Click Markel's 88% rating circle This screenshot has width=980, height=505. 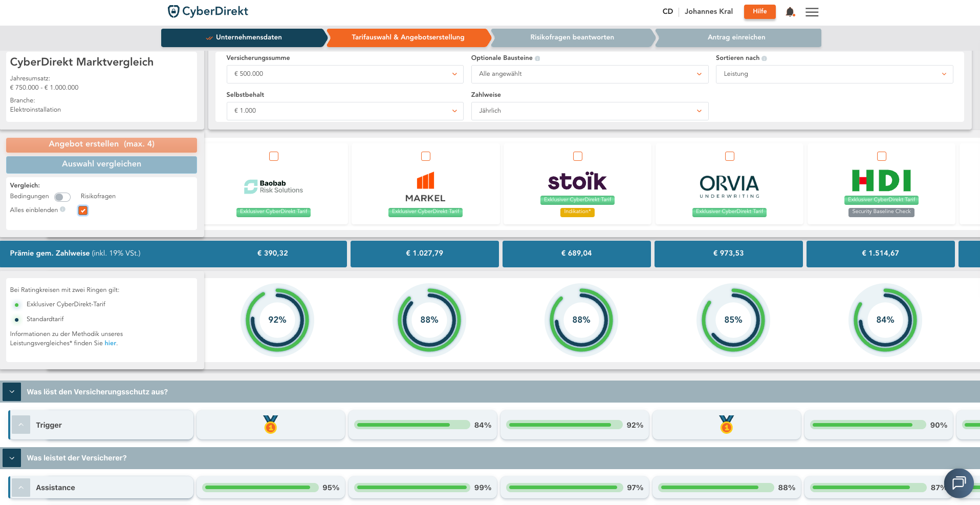coord(429,320)
